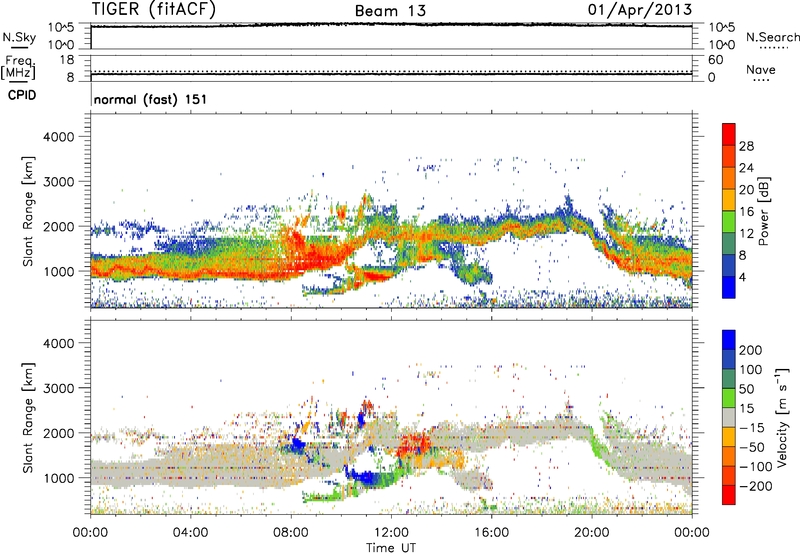800x554 pixels.
Task: Click the 'N.Search' legend label
Action: tap(773, 37)
